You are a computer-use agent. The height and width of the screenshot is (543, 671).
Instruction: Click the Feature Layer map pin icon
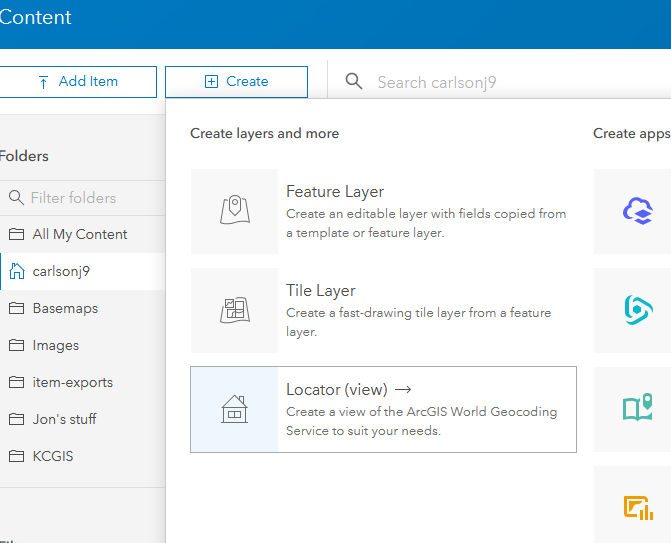coord(234,211)
